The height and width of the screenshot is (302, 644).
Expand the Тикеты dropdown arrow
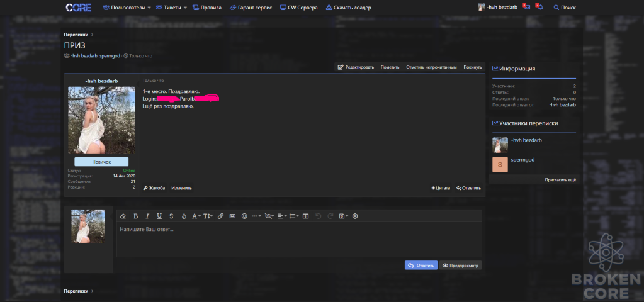point(185,8)
